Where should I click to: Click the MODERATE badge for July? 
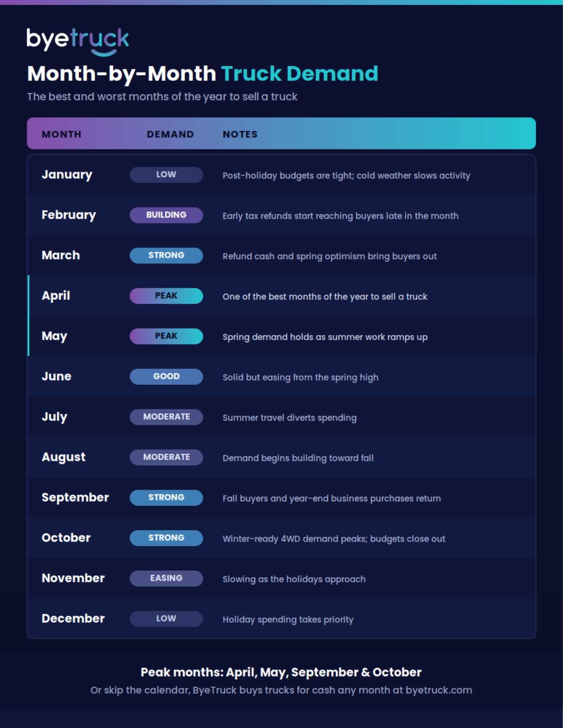click(166, 417)
